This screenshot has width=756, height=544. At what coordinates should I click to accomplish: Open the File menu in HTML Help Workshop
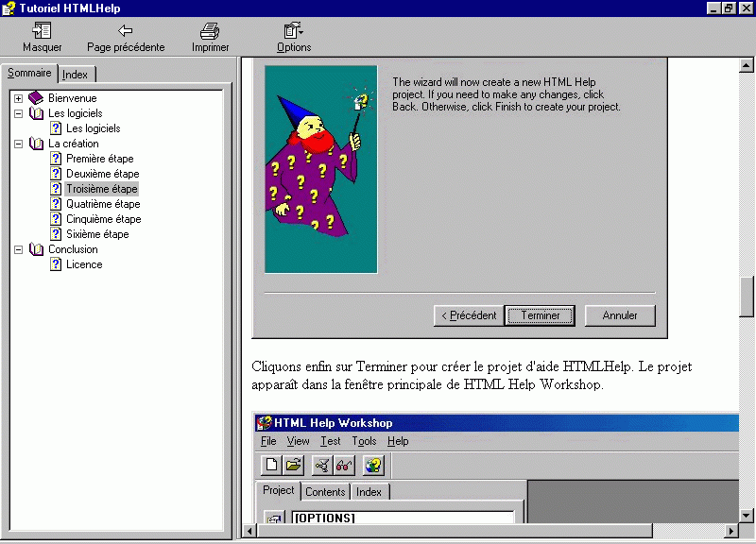point(268,441)
